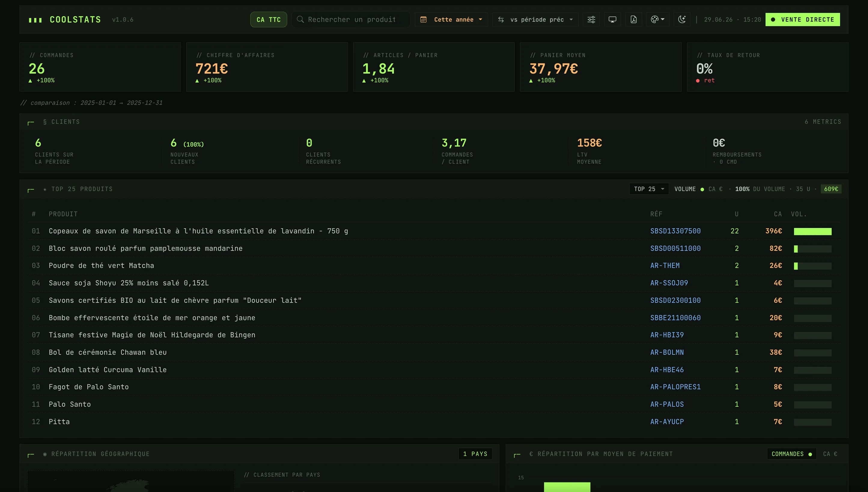This screenshot has height=492, width=868.
Task: Open the filter sliders settings icon
Action: [x=591, y=20]
